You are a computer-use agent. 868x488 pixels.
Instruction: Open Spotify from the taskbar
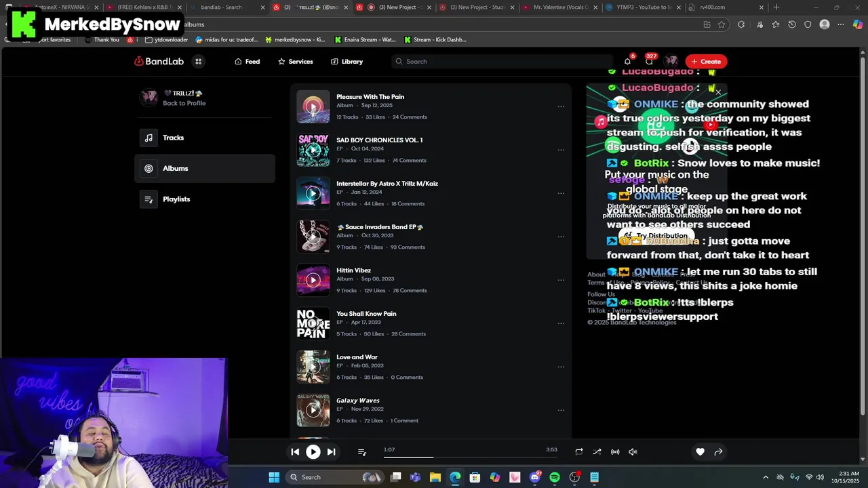(x=555, y=477)
